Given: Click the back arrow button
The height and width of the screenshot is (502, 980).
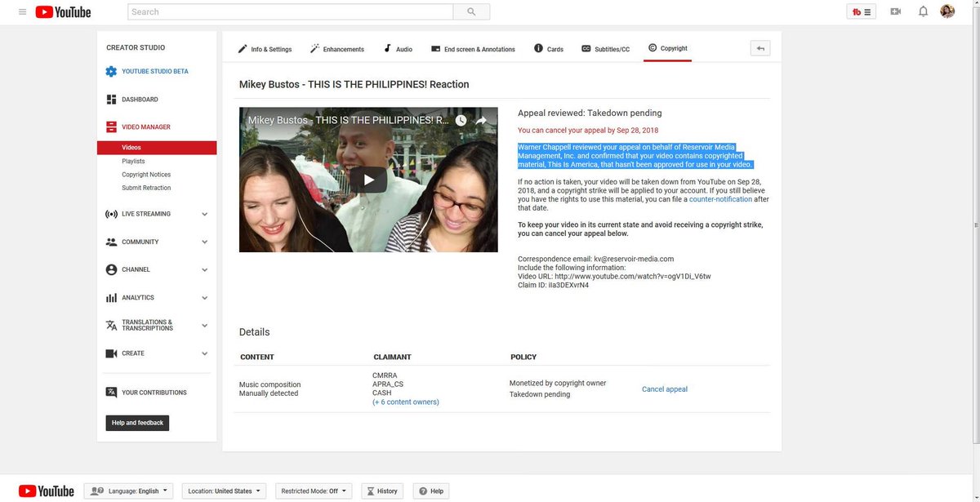Looking at the screenshot, I should [x=760, y=48].
